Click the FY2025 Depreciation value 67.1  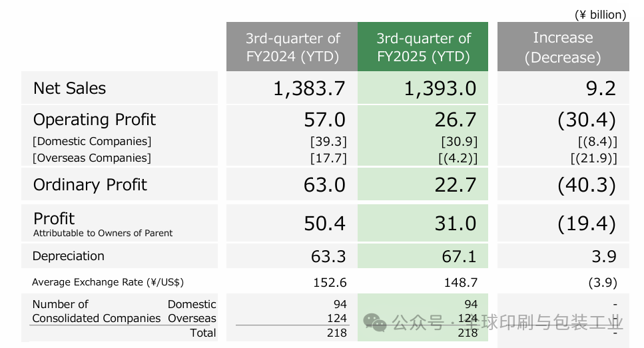460,256
